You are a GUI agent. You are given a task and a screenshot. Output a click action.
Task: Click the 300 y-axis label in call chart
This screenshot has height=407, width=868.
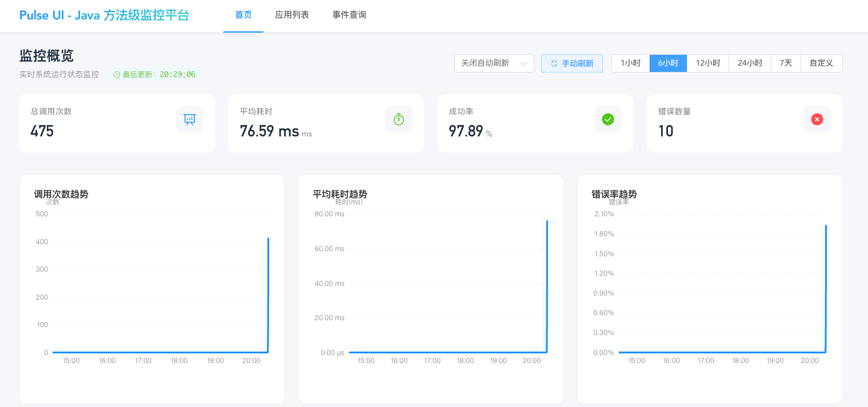[42, 269]
